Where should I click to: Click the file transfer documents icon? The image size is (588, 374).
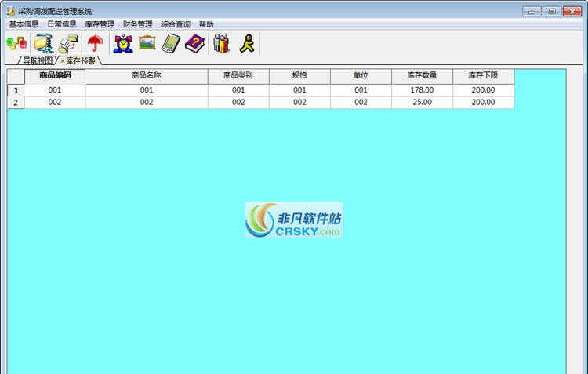point(68,44)
